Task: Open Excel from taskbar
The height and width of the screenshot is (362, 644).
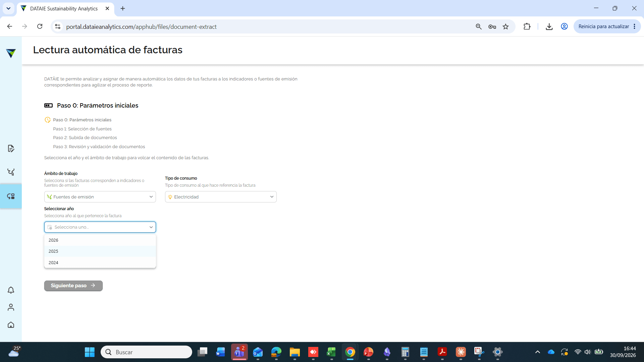Action: [331, 352]
